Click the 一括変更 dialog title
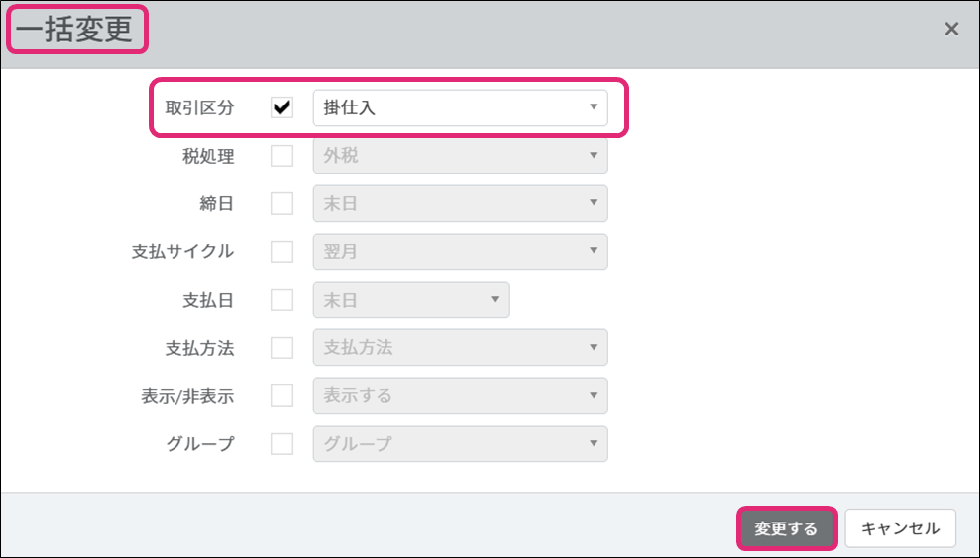Viewport: 980px width, 558px height. (x=75, y=30)
